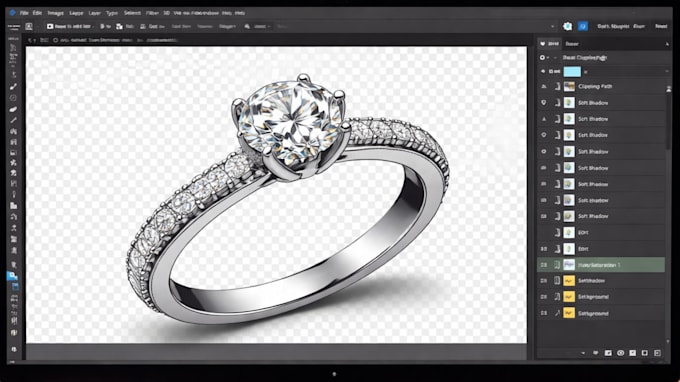This screenshot has width=680, height=382.
Task: Click the Reset button at top right
Action: pos(661,26)
